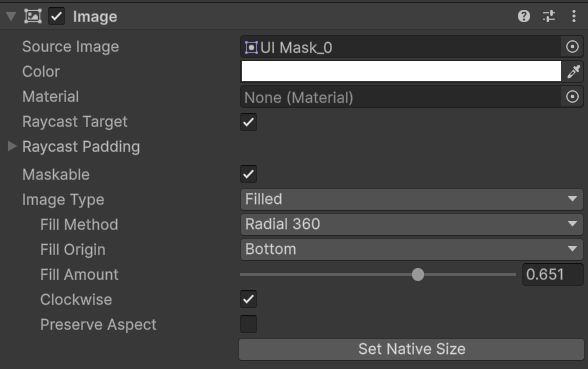
Task: Click the Color property label
Action: 41,72
